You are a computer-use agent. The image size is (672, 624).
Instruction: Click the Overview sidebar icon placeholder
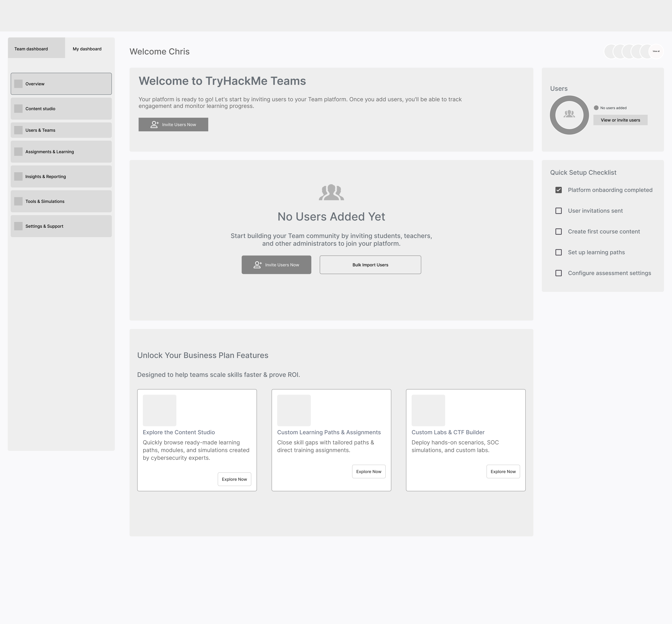[18, 84]
